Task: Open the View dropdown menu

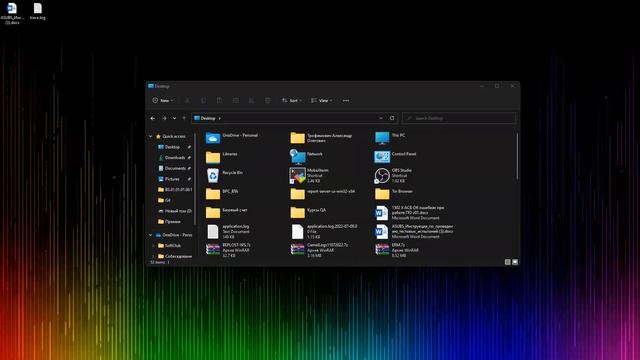Action: click(322, 100)
